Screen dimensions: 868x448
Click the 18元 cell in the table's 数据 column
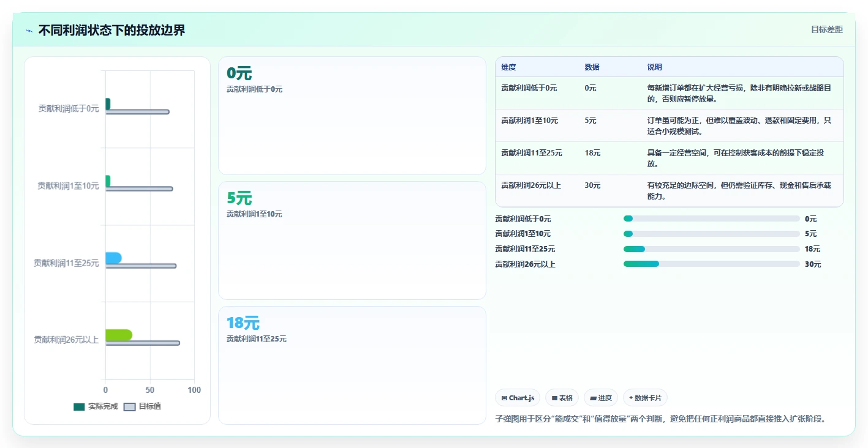coord(592,153)
